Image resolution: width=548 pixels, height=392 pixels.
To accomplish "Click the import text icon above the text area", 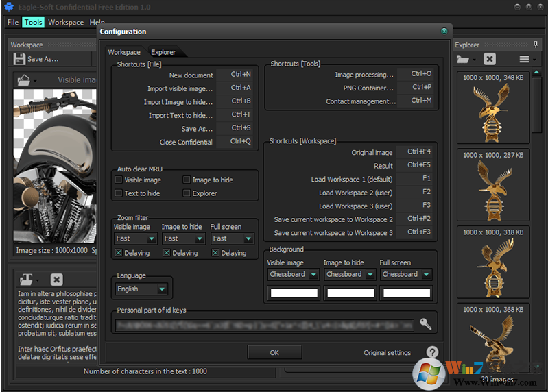I will point(27,280).
